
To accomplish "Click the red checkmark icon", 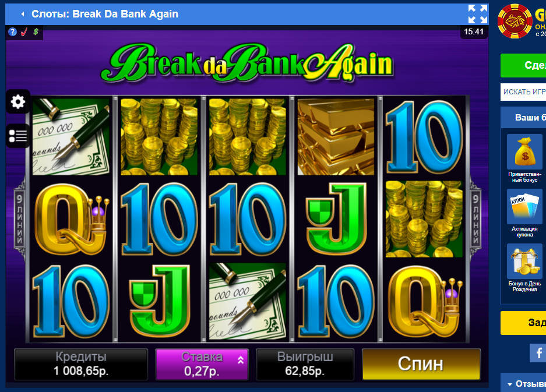I will pyautogui.click(x=24, y=32).
